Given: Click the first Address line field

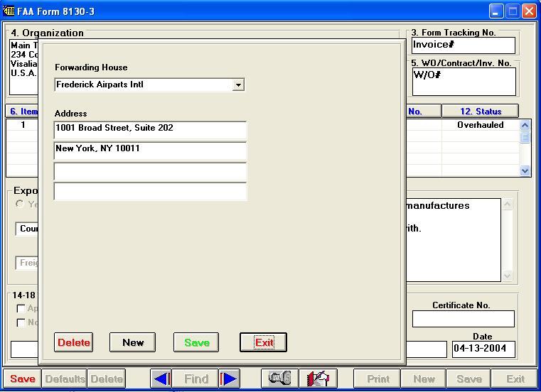Looking at the screenshot, I should [x=150, y=129].
